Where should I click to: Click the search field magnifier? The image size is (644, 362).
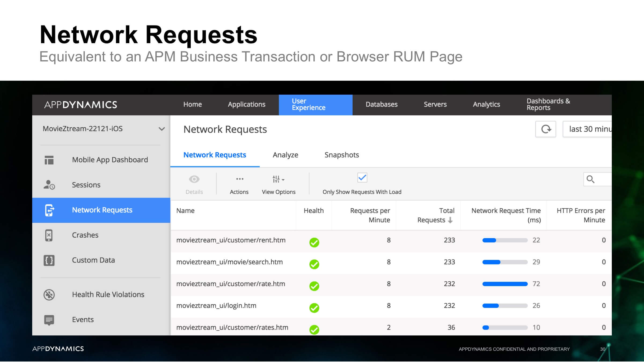(590, 179)
